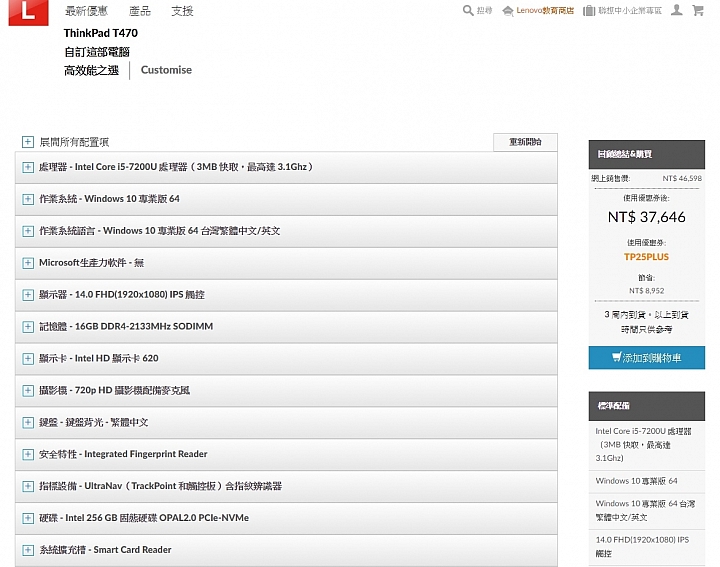Expand the 安全特性 Integrated Fingerprint Reader row
This screenshot has height=567, width=720.
point(286,455)
